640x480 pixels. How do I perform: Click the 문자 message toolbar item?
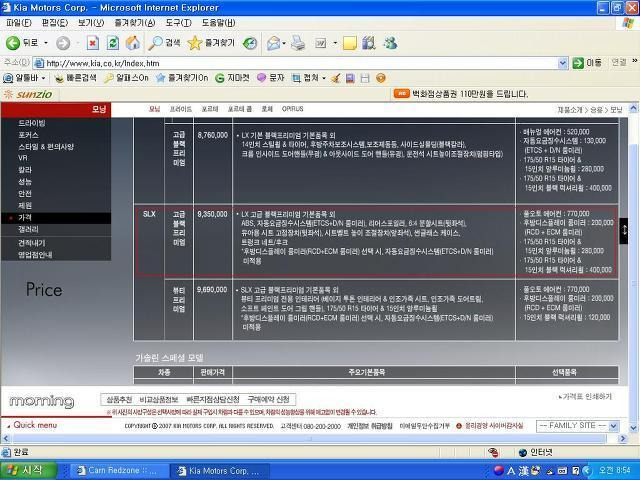[270, 78]
